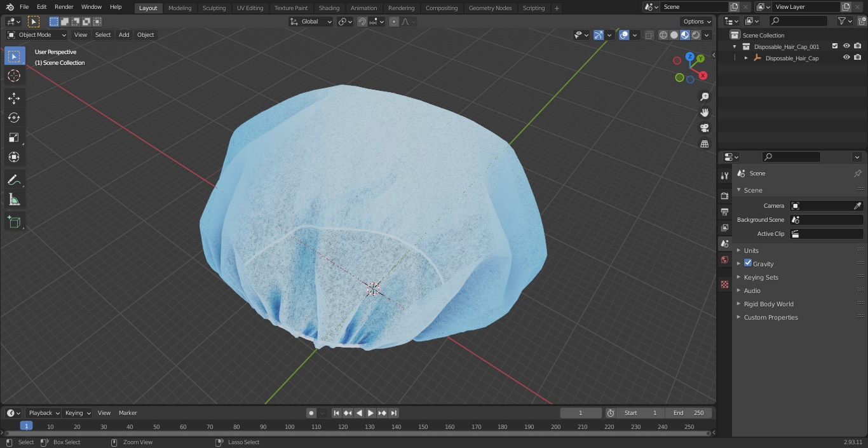868x448 pixels.
Task: Switch to wireframe viewport shading
Action: (x=663, y=35)
